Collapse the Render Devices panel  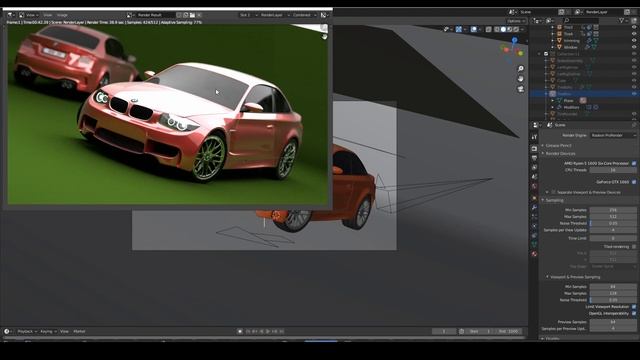tap(560, 153)
